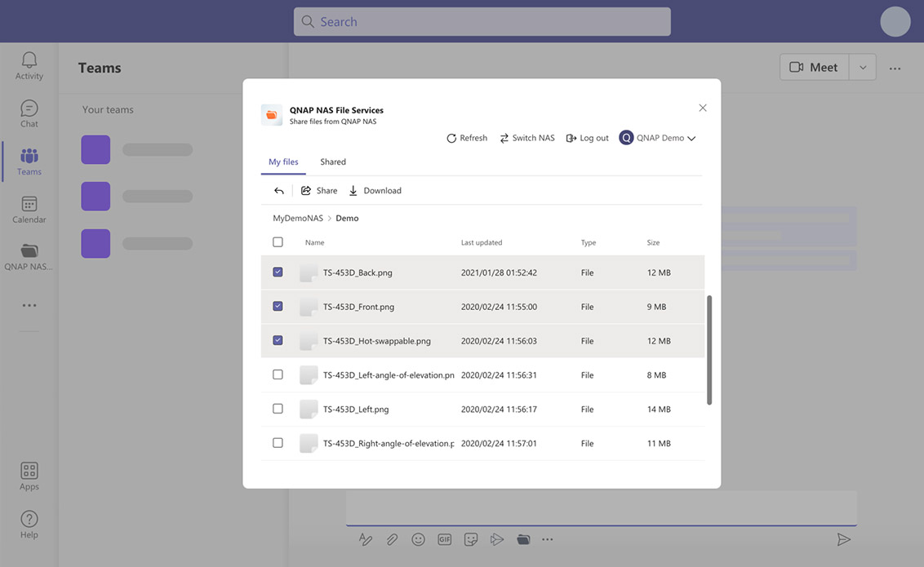Toggle the select-all checkbox in header

click(x=278, y=242)
